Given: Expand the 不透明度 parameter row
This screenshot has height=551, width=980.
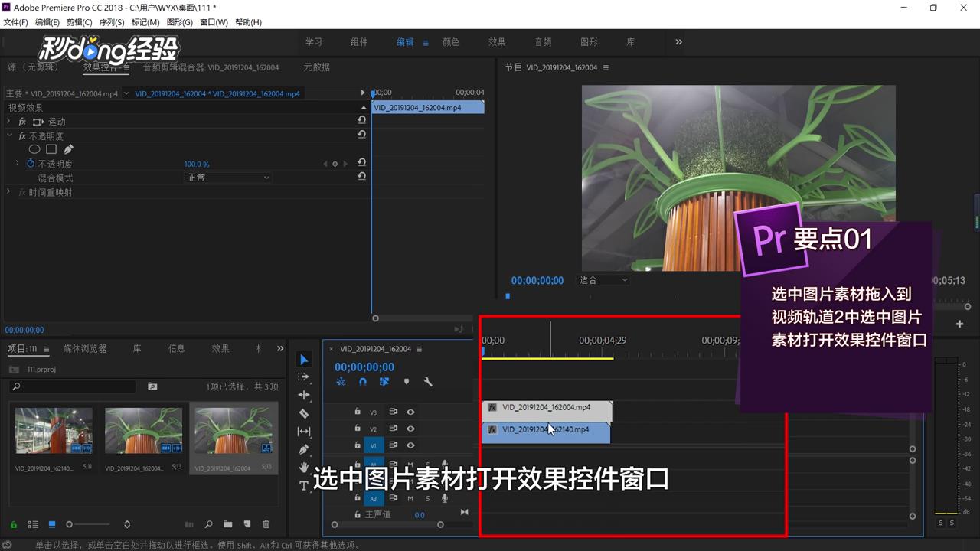Looking at the screenshot, I should [x=18, y=164].
